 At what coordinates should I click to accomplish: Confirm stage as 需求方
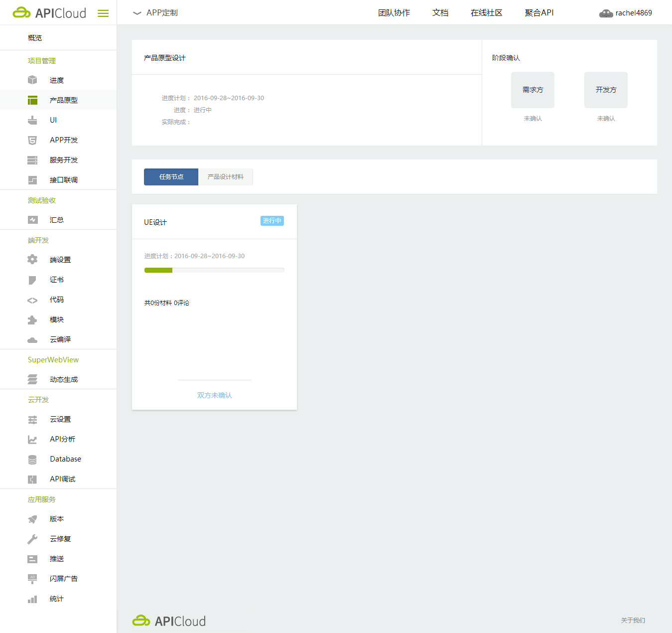coord(532,90)
